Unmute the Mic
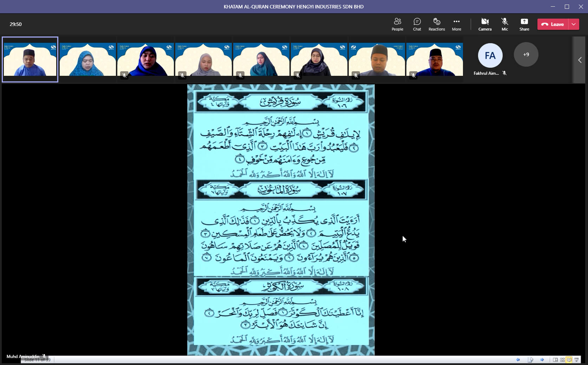Image resolution: width=588 pixels, height=365 pixels. pos(504,24)
